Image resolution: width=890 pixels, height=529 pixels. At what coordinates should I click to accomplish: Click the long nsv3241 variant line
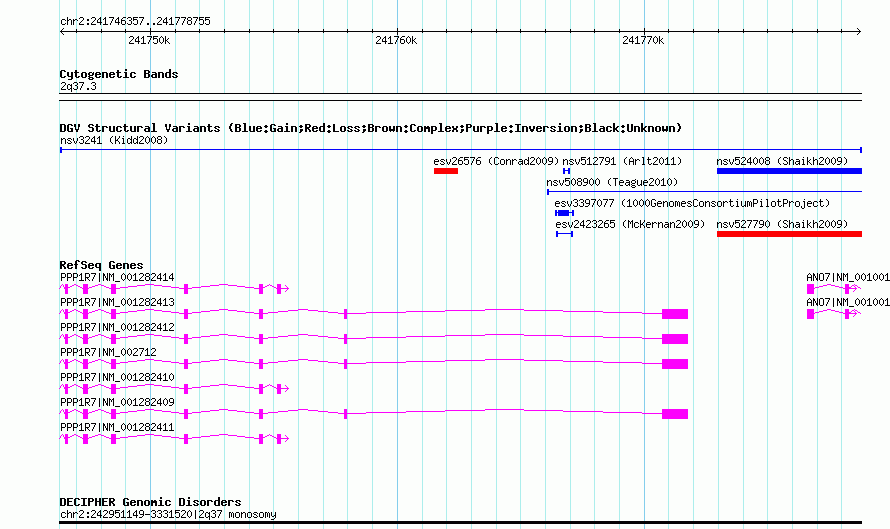[461, 150]
